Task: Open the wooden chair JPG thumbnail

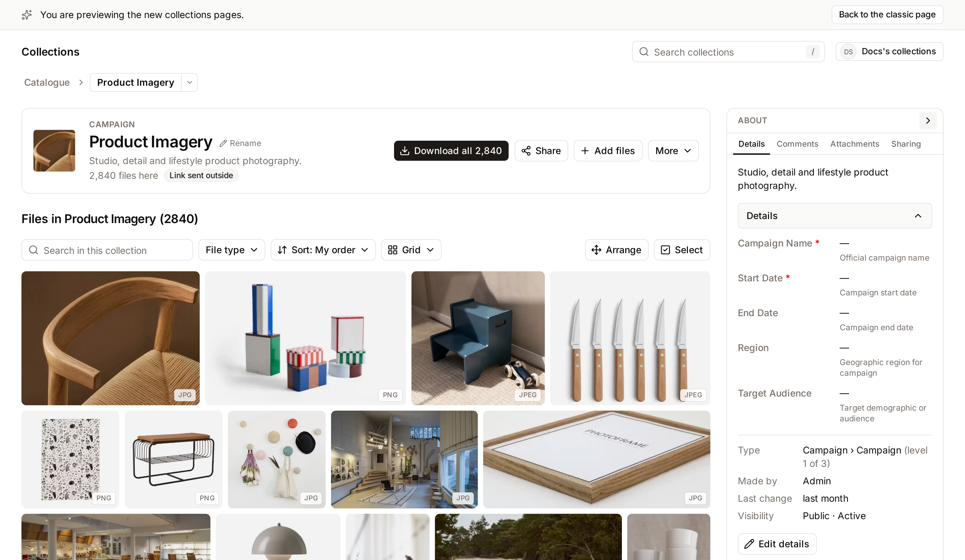Action: [x=110, y=338]
